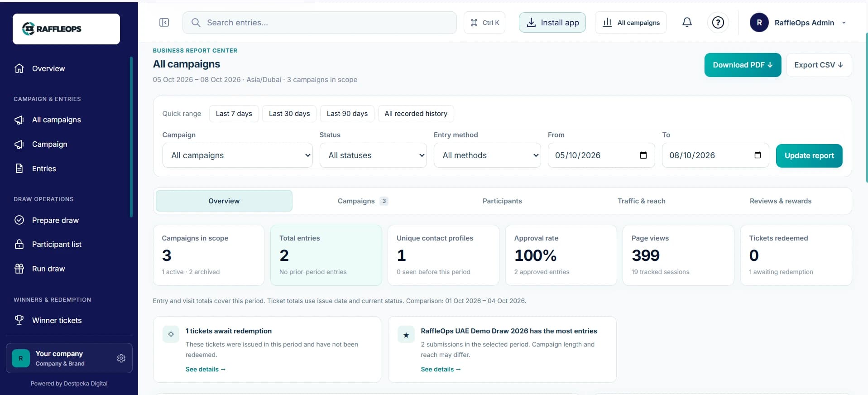Click the Prepare draw checkmark icon

coord(19,220)
